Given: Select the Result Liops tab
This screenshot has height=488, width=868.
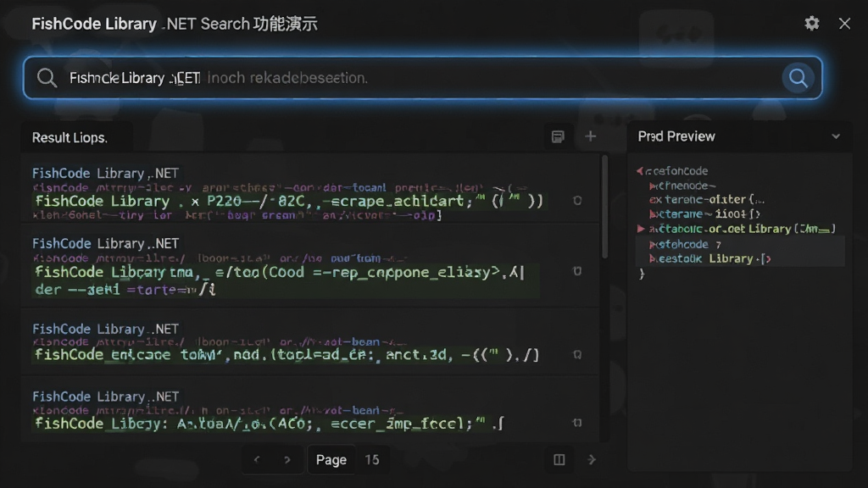Looking at the screenshot, I should (x=70, y=138).
